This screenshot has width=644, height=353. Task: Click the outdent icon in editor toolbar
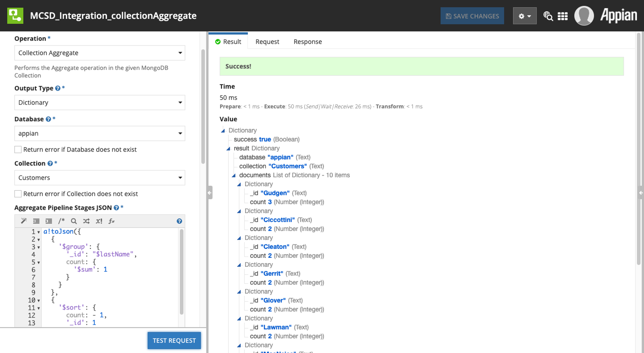36,221
